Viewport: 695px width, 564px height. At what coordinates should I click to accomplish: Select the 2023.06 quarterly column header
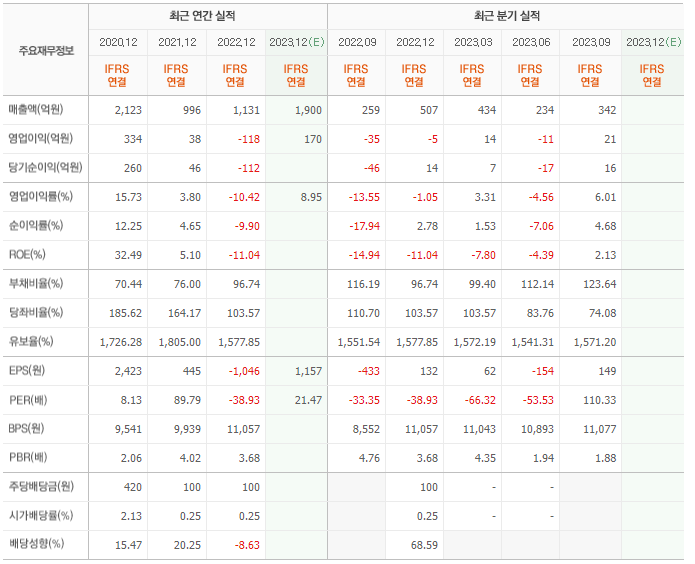coord(531,43)
